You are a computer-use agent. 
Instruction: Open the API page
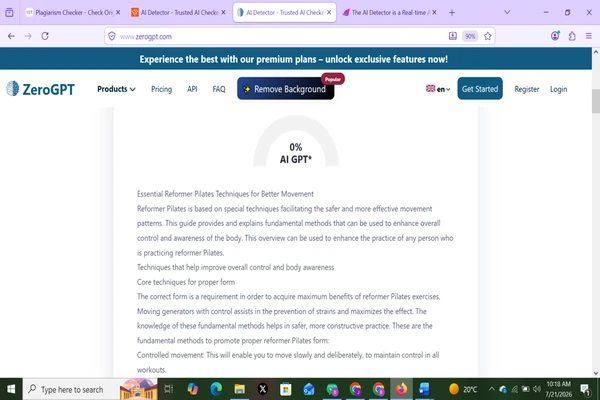192,89
